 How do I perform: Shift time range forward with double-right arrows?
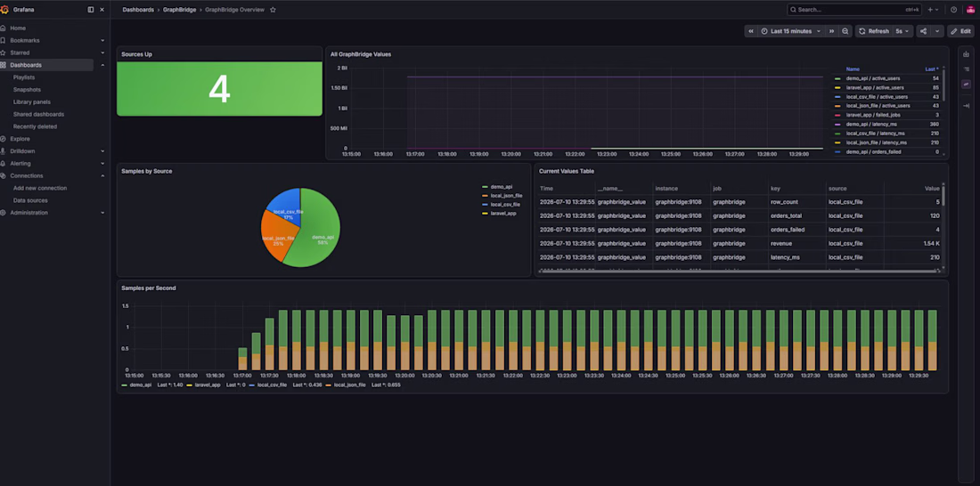pos(831,31)
